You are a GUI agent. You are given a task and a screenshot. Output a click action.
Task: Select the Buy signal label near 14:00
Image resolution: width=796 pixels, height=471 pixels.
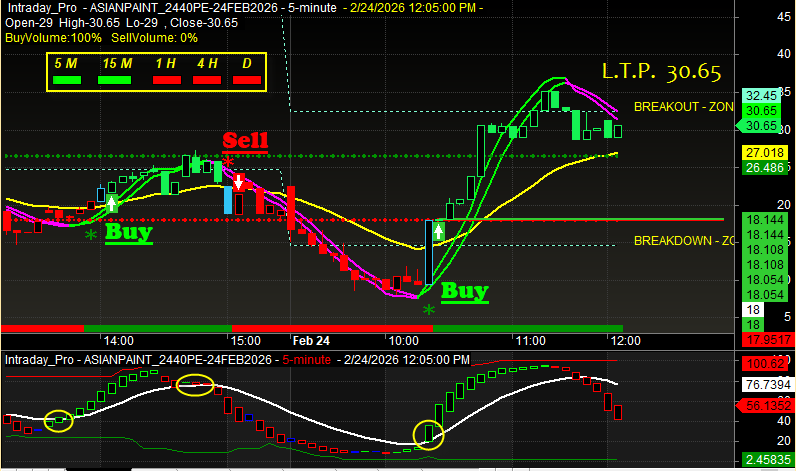click(x=129, y=232)
